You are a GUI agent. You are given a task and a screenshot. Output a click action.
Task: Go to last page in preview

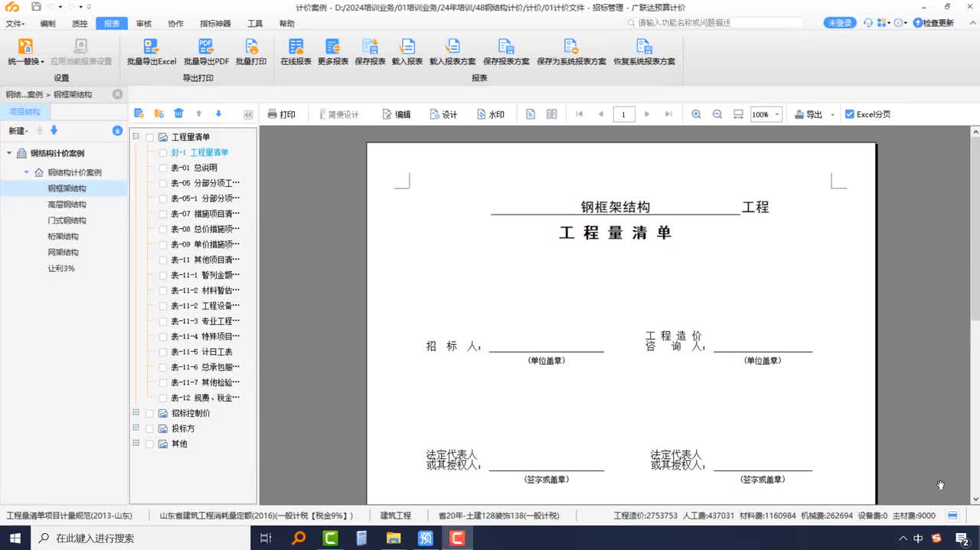668,114
